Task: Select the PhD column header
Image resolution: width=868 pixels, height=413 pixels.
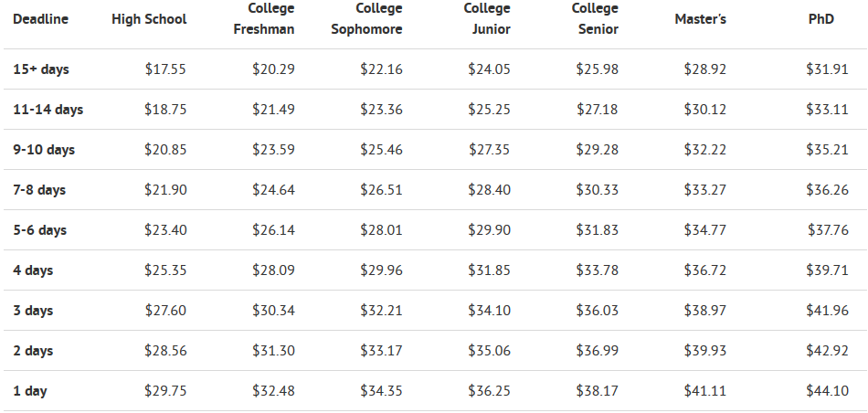Action: click(x=821, y=19)
